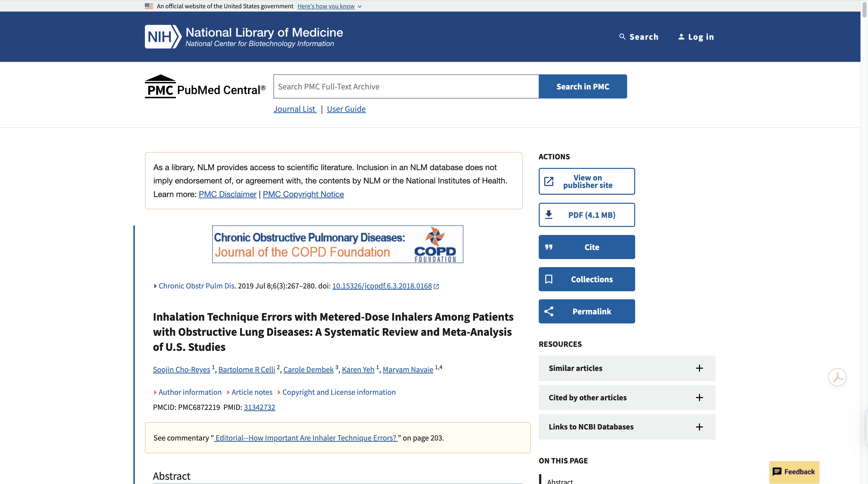
Task: Download the PDF (4.1 MB)
Action: [x=586, y=215]
